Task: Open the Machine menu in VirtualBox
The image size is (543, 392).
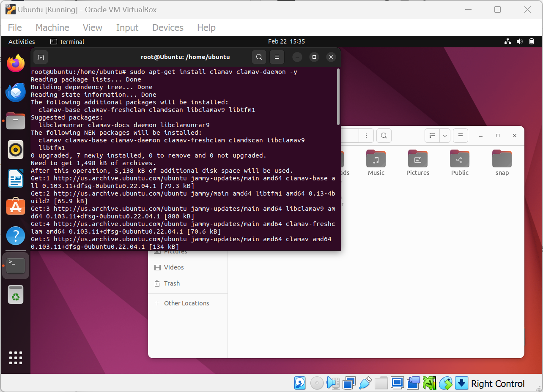Action: [x=52, y=27]
